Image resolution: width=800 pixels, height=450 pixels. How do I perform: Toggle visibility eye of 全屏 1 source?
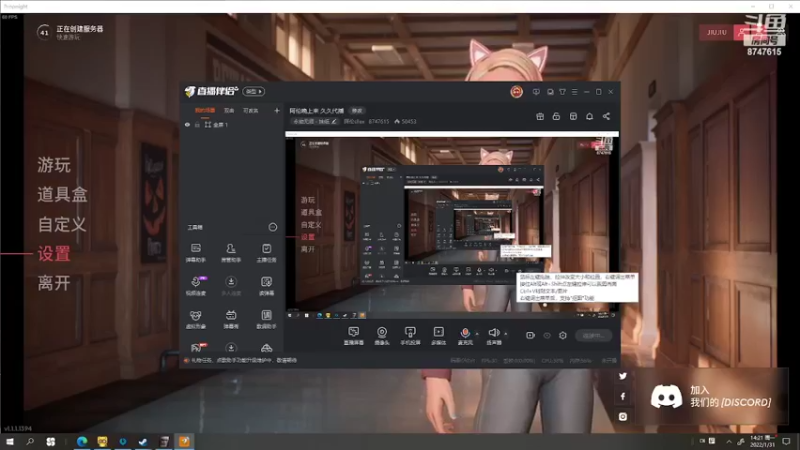click(187, 124)
